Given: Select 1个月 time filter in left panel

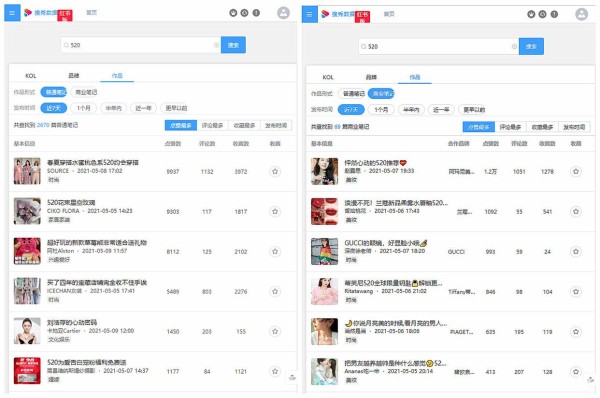Looking at the screenshot, I should coord(84,108).
